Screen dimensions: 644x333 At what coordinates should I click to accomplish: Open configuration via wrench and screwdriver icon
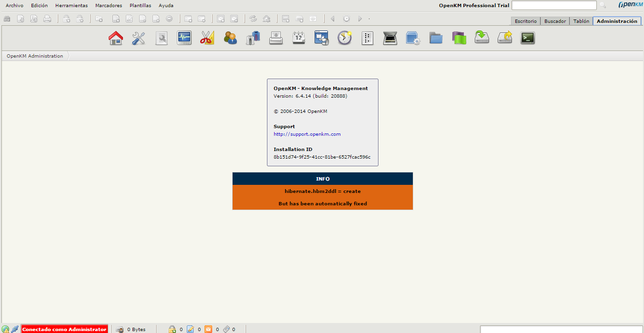[139, 38]
